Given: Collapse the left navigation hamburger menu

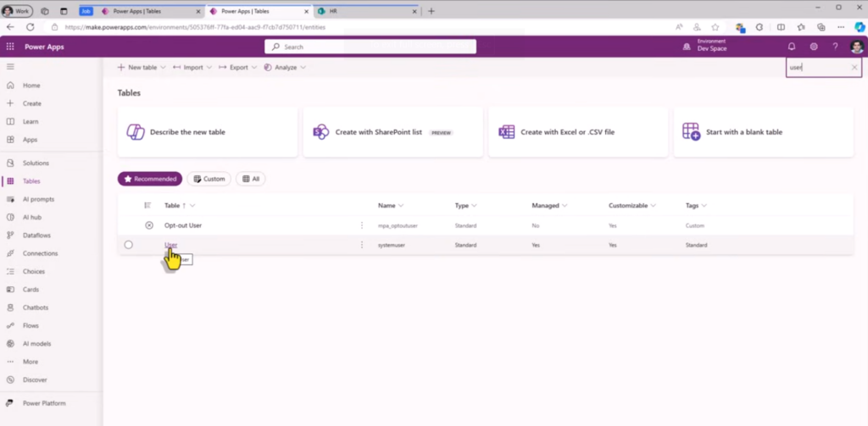Looking at the screenshot, I should pyautogui.click(x=10, y=66).
